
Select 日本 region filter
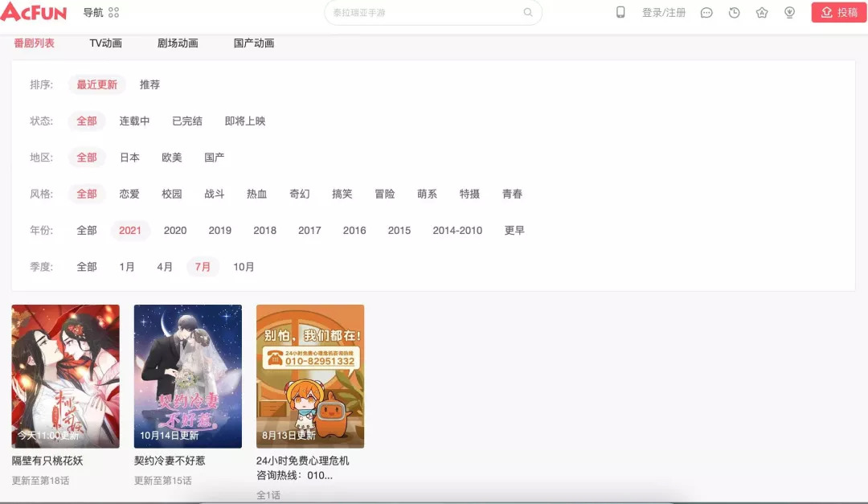129,158
